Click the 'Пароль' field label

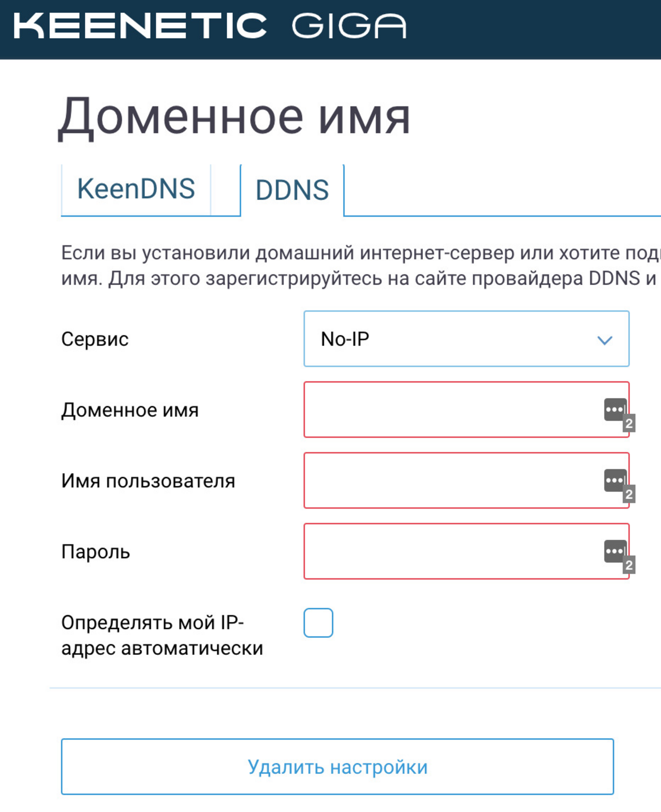click(x=95, y=552)
